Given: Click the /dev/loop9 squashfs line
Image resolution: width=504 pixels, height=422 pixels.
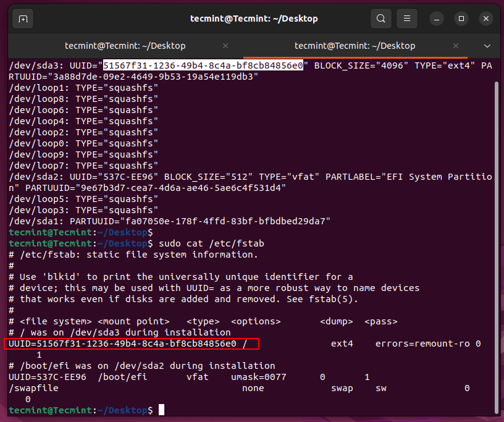Looking at the screenshot, I should [x=83, y=154].
